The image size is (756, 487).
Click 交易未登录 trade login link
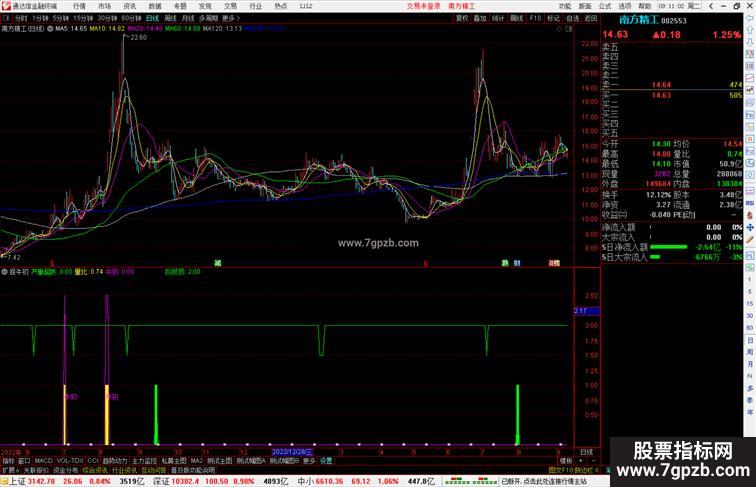point(423,6)
